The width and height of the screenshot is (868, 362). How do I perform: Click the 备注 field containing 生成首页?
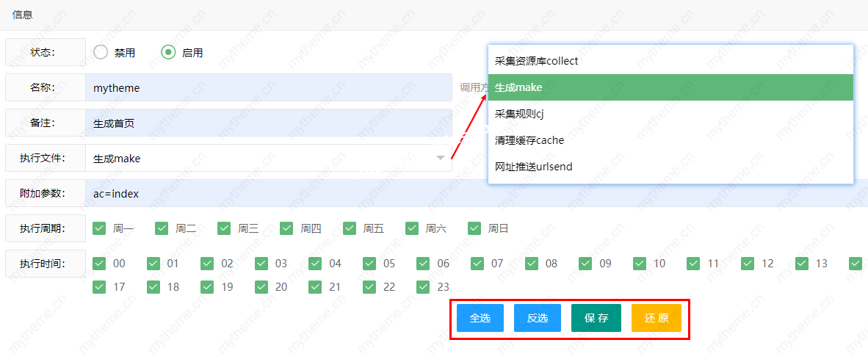pos(268,123)
